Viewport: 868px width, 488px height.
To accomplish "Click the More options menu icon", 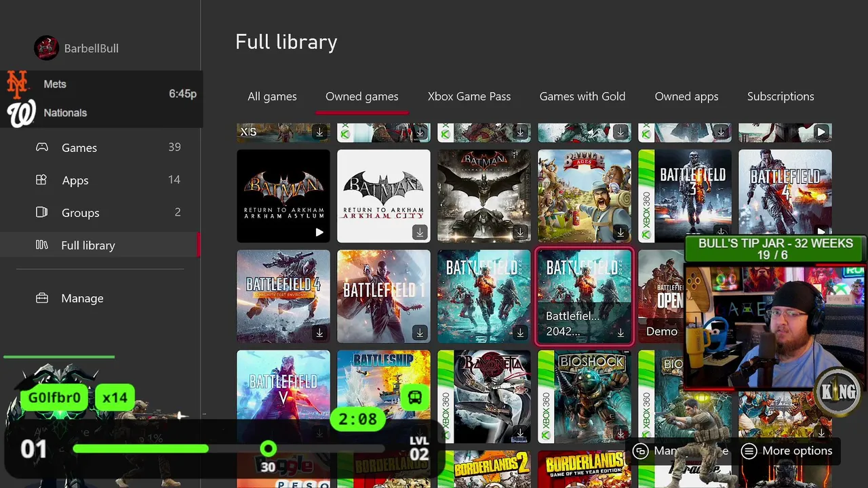I will coord(749,451).
